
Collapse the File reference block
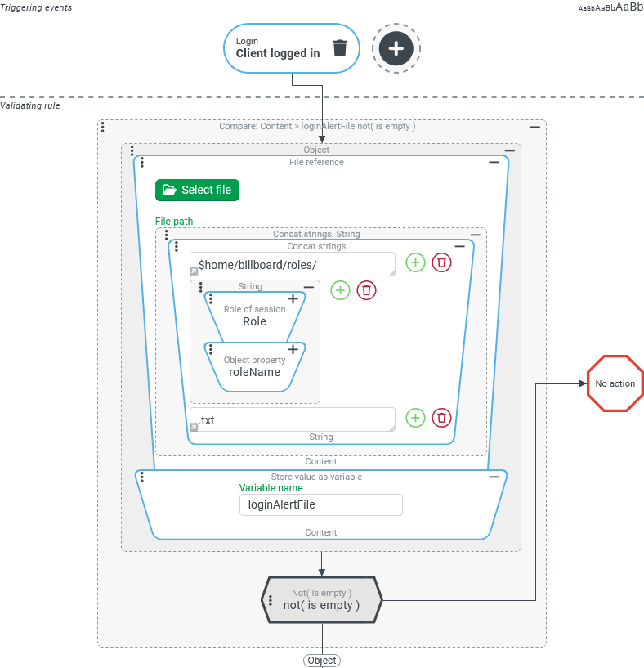pos(494,163)
